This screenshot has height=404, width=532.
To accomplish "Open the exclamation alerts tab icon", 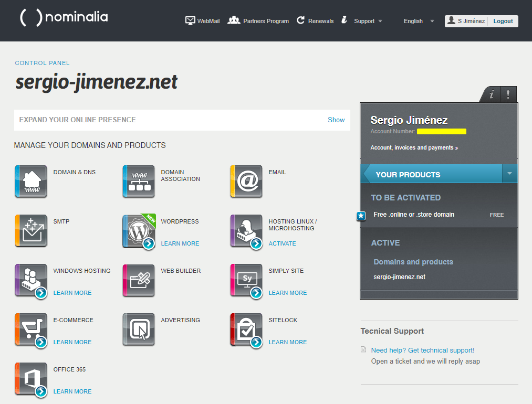I will coord(508,94).
